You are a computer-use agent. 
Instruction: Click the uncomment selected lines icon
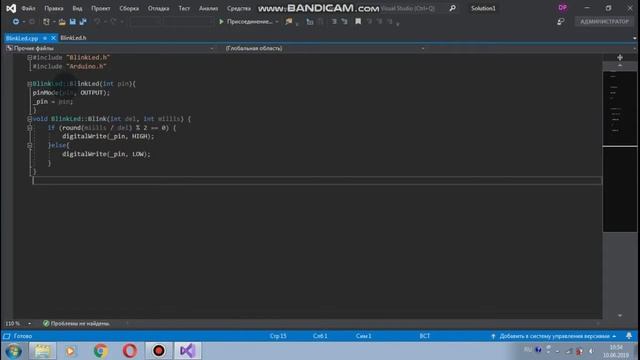pos(344,22)
